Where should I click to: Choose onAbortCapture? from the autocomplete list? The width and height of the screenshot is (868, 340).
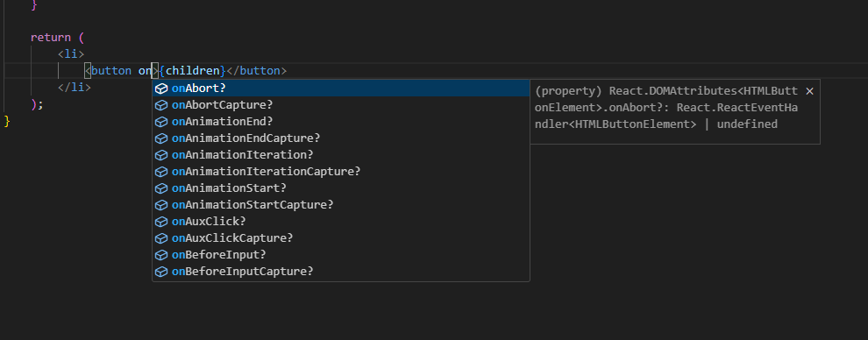(x=341, y=105)
